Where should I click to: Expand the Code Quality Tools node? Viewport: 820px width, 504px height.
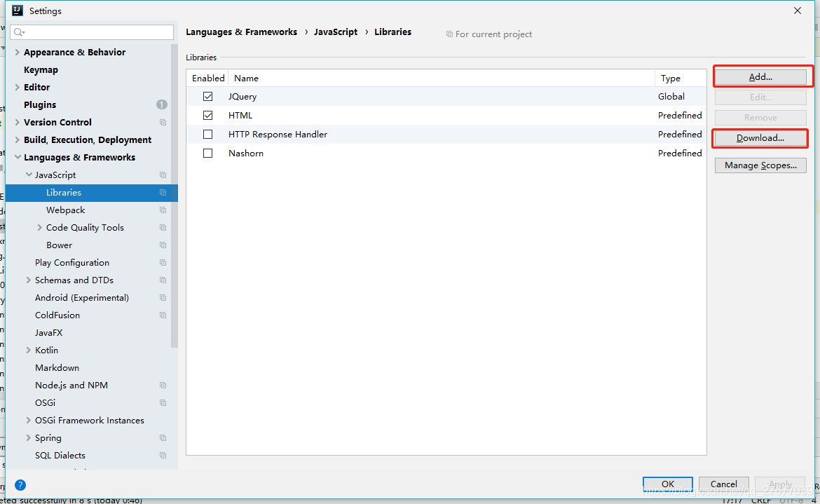point(39,227)
